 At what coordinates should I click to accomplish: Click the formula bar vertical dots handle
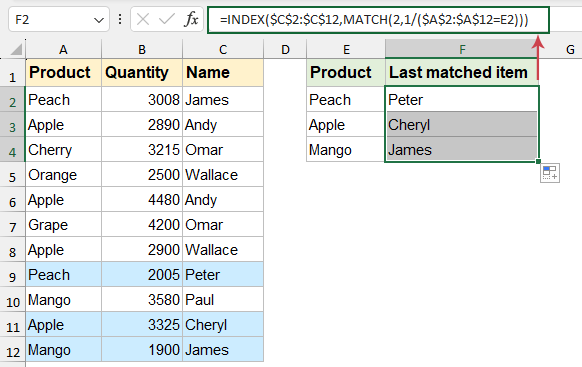(x=120, y=19)
